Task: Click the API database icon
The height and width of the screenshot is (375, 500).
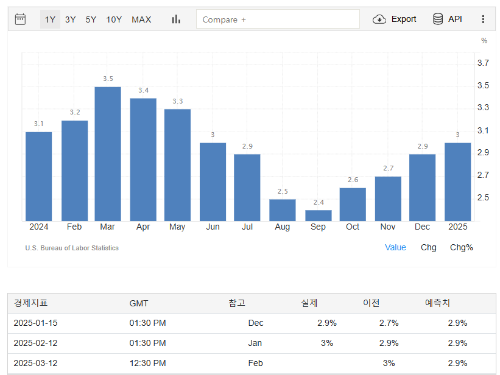Action: (x=438, y=19)
